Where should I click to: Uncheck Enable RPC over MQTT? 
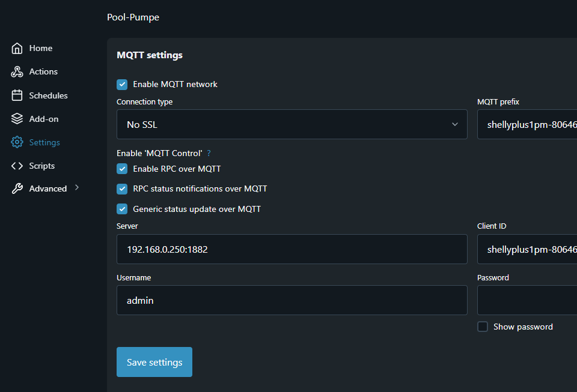tap(122, 169)
